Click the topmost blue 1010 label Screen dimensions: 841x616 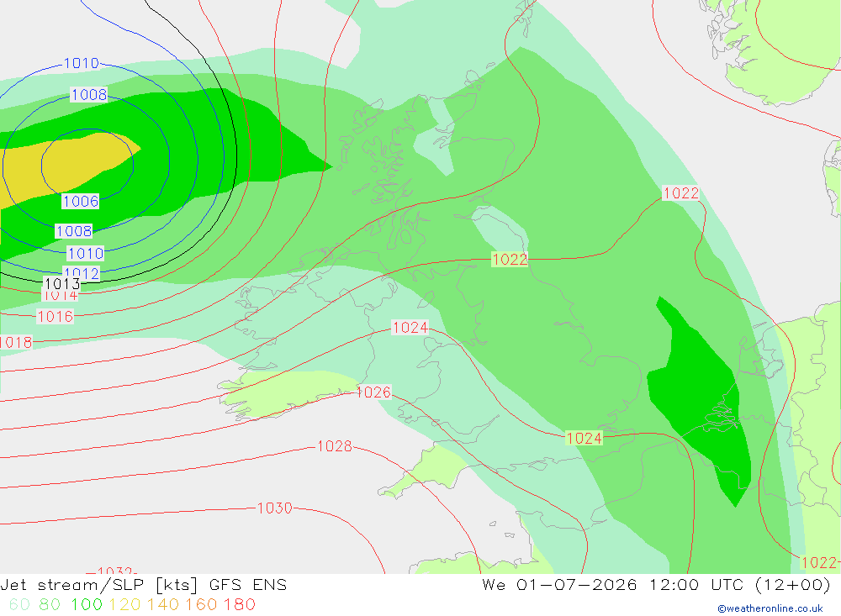82,63
